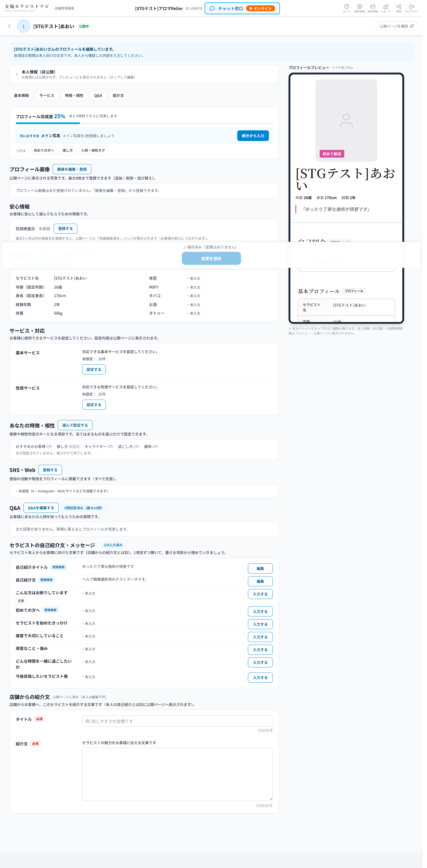Go back with the left arrow icon
Image resolution: width=427 pixels, height=868 pixels.
point(9,26)
